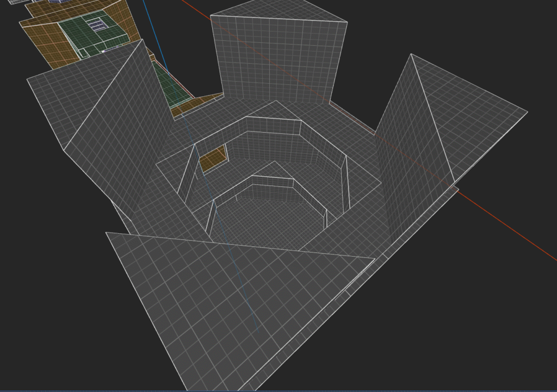Click the red axis line in the viewport

[x=506, y=223]
